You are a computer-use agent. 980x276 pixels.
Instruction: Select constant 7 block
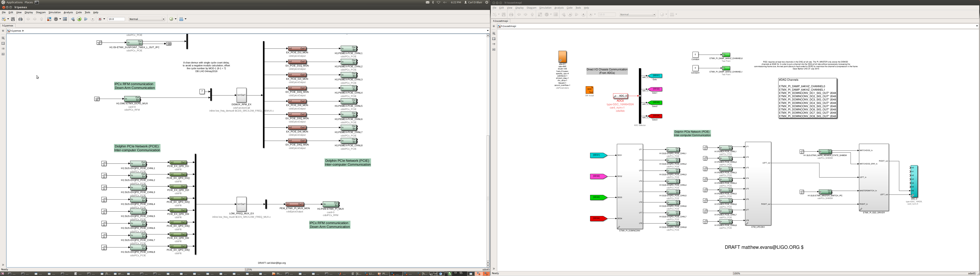click(x=202, y=91)
